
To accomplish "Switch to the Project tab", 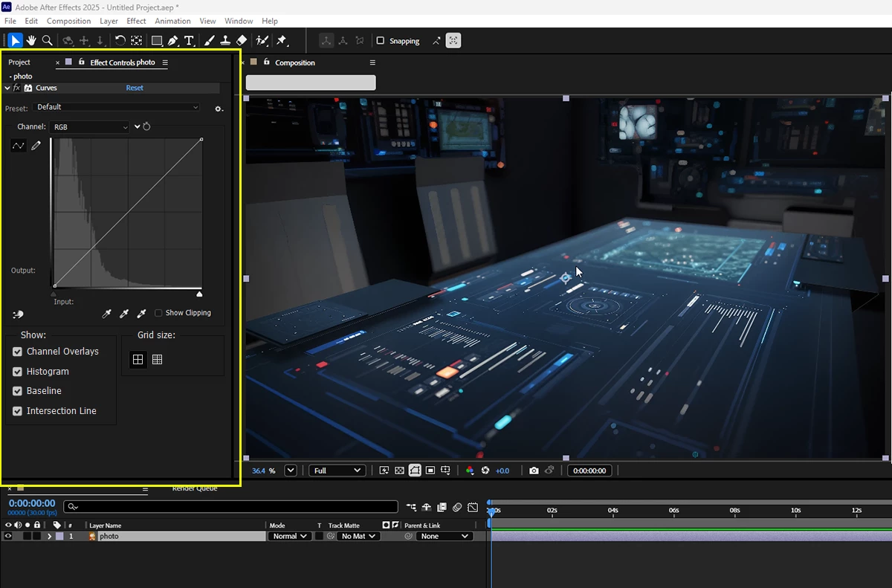I will tap(19, 62).
